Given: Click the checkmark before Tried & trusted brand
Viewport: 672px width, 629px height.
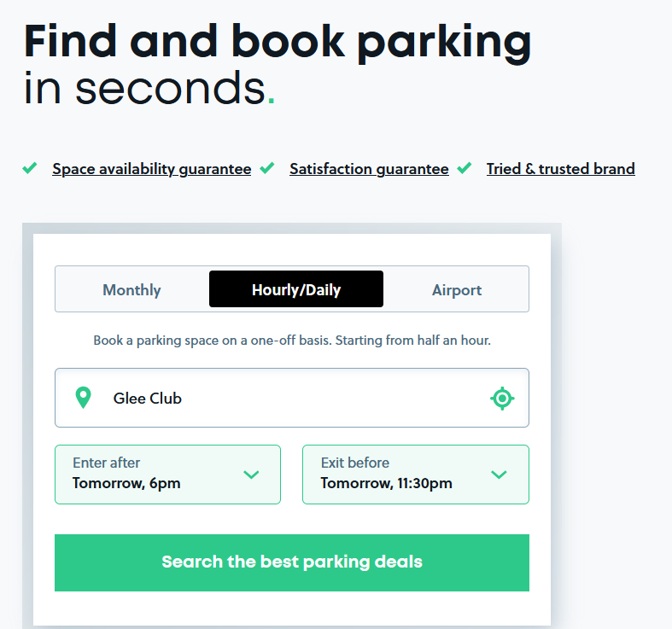Looking at the screenshot, I should pos(465,168).
